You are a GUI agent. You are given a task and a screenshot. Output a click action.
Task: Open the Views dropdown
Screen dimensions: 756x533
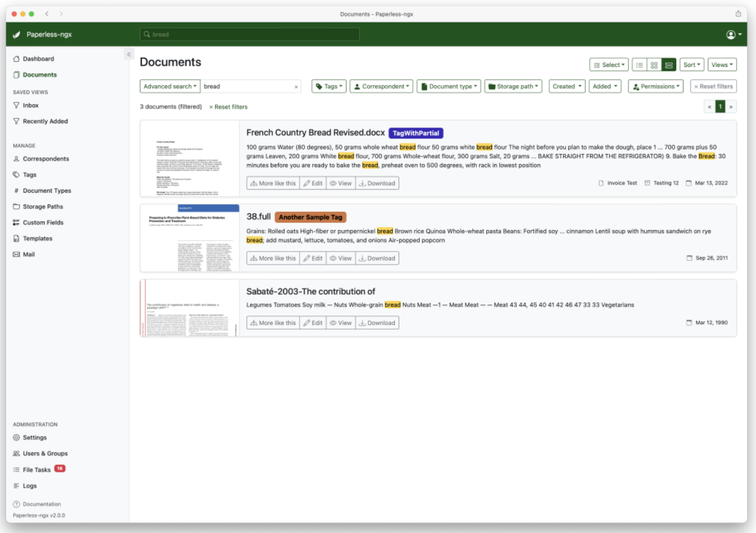[722, 65]
